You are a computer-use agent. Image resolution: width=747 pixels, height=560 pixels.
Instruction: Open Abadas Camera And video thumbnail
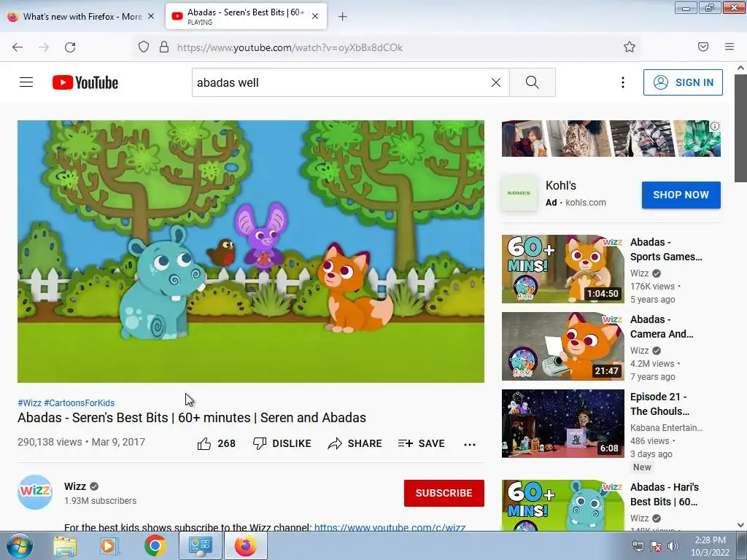pyautogui.click(x=562, y=346)
